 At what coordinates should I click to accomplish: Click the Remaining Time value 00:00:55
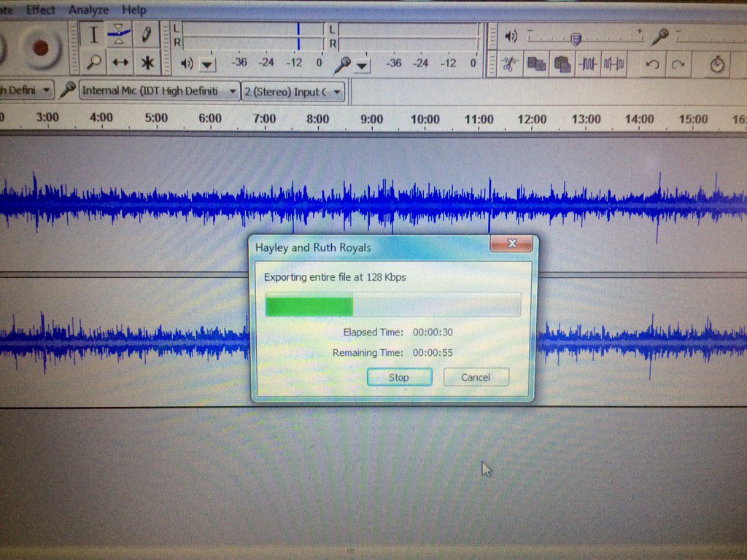coord(433,353)
